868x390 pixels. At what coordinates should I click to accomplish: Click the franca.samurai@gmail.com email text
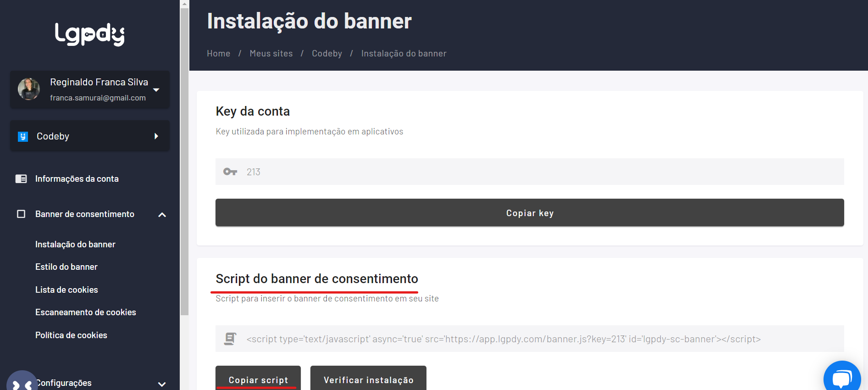(x=98, y=98)
